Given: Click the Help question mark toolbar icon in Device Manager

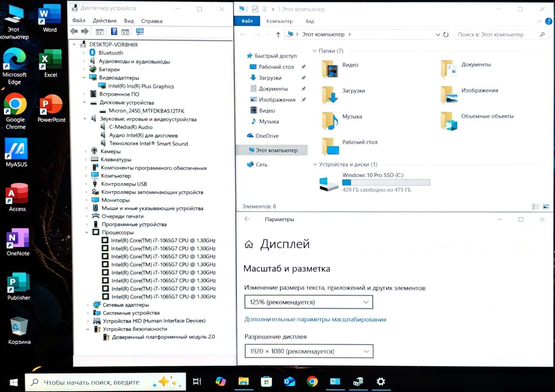Looking at the screenshot, I should click(x=114, y=31).
